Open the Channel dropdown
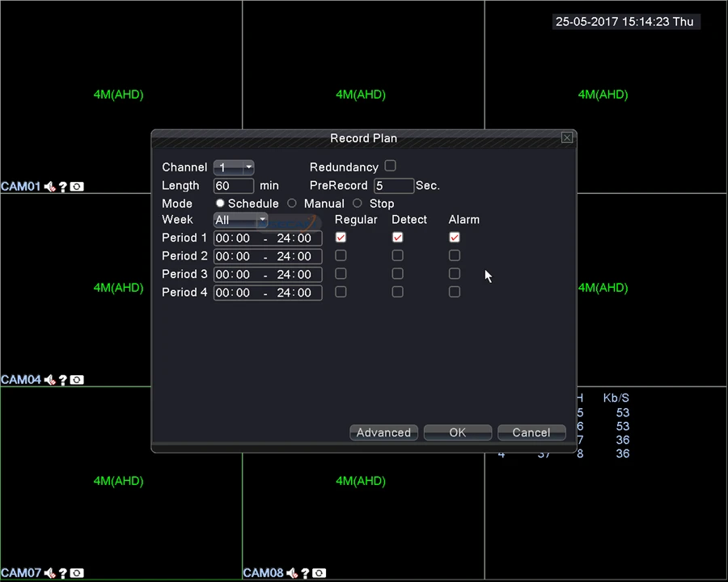This screenshot has height=582, width=728. 234,167
